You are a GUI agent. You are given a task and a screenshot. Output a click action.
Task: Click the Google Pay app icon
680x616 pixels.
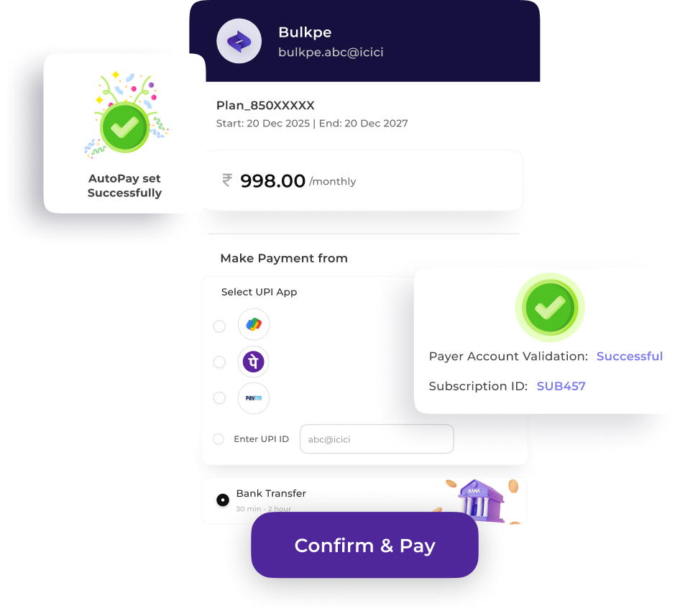[x=254, y=324]
